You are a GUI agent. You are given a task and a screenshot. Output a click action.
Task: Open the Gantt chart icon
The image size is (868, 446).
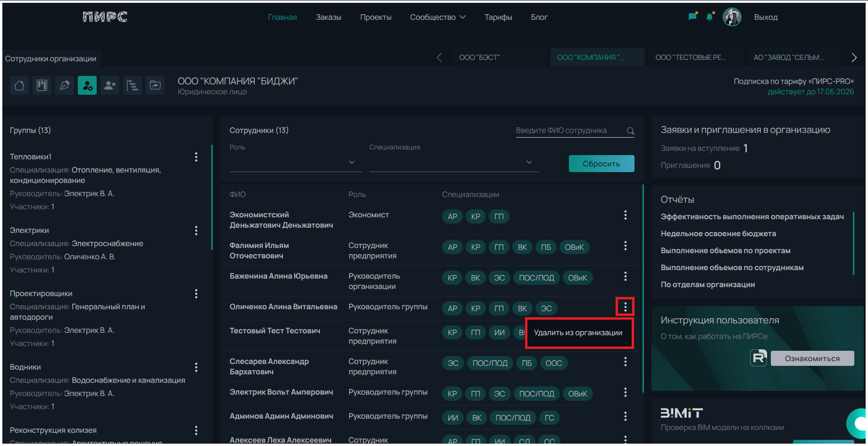133,85
